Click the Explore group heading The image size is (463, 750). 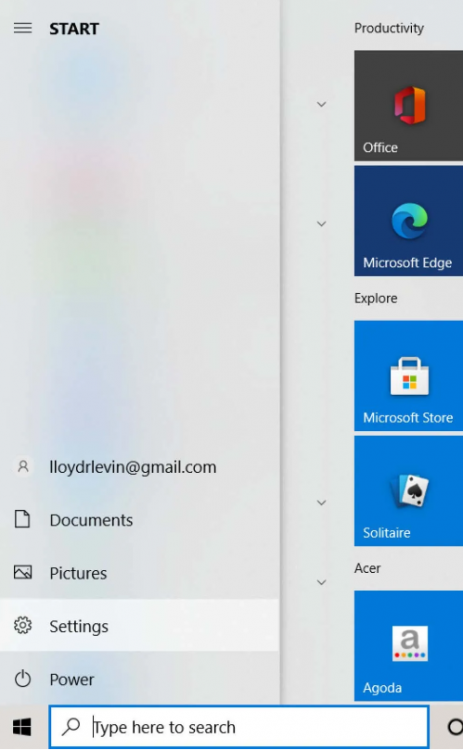click(375, 298)
